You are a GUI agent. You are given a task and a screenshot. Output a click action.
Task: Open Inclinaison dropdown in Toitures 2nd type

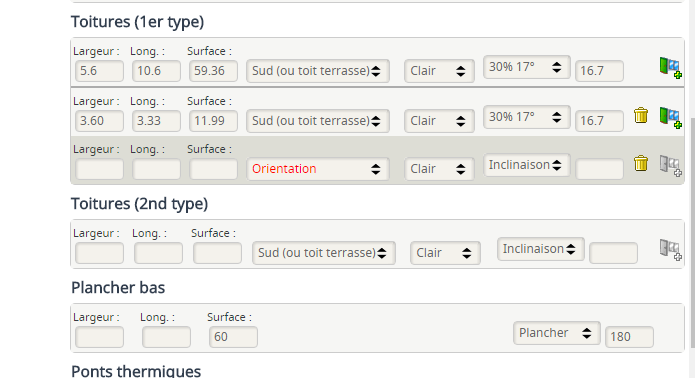tap(541, 249)
